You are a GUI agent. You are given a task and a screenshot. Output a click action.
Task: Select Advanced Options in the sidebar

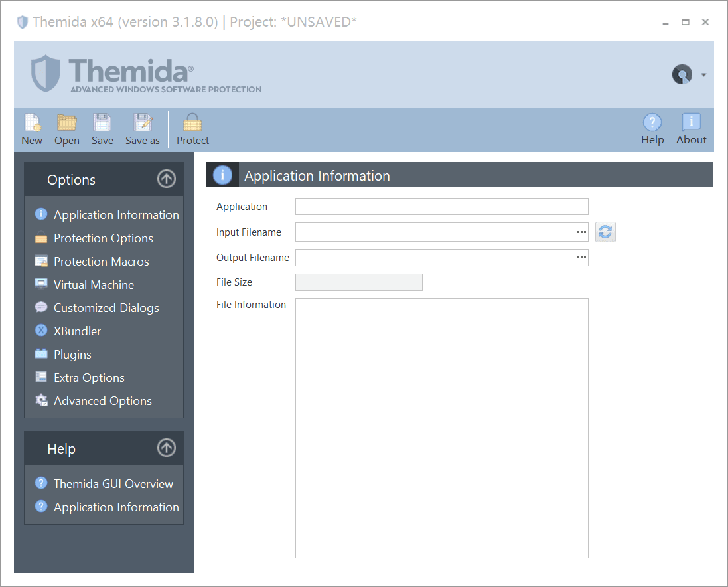(x=103, y=401)
